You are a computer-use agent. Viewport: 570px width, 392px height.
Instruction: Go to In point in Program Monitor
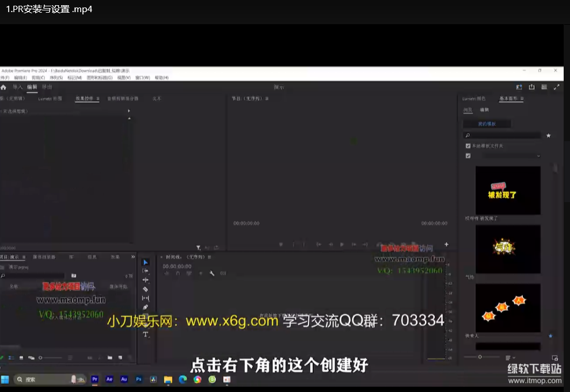[318, 245]
